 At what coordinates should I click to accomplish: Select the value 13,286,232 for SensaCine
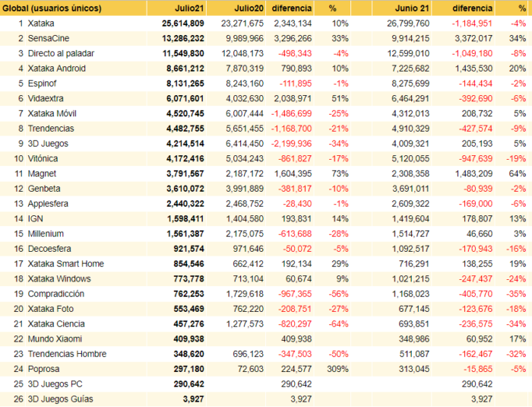coord(183,38)
